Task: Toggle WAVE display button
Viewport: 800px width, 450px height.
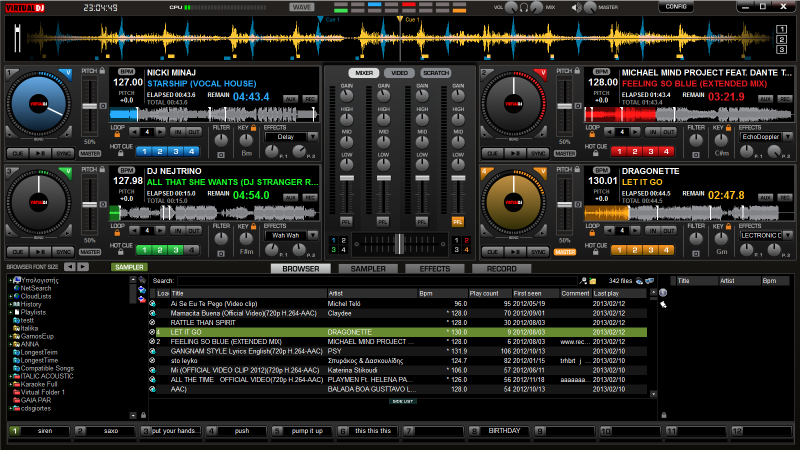Action: pyautogui.click(x=302, y=7)
